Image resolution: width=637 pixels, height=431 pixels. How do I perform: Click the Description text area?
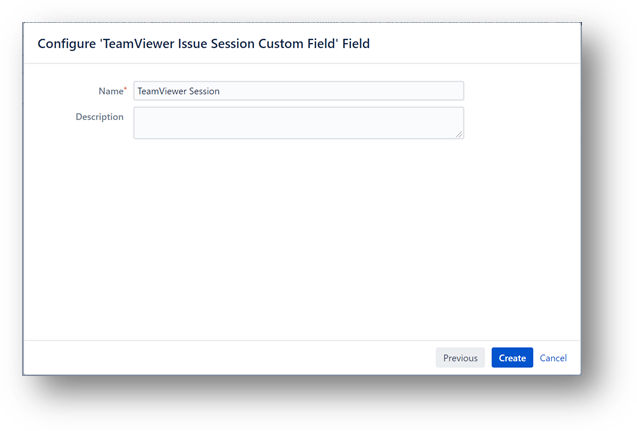(x=298, y=123)
